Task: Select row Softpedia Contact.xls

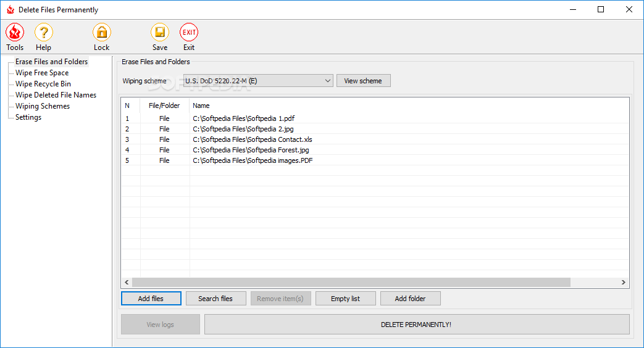Action: 375,139
